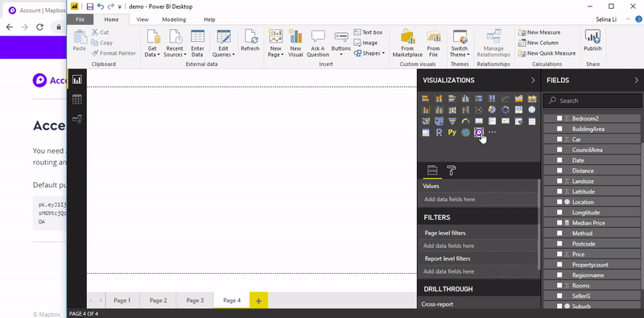Open From Marketplace custom visuals
Screen dimensions: 644x318
(407, 43)
